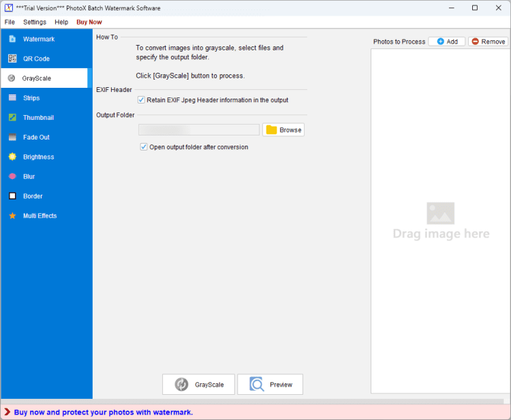Image resolution: width=511 pixels, height=420 pixels.
Task: Click the output folder path field
Action: (199, 129)
